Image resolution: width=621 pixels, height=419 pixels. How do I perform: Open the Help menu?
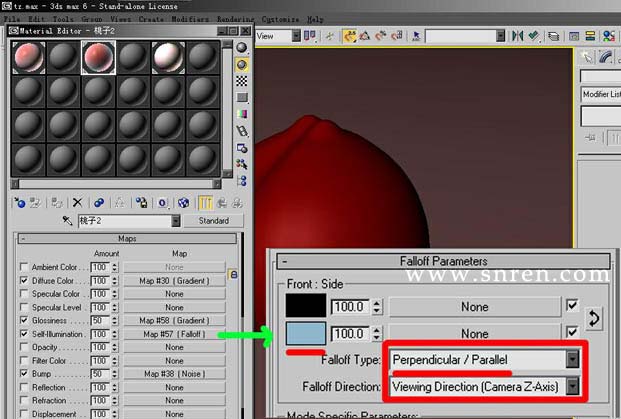316,19
